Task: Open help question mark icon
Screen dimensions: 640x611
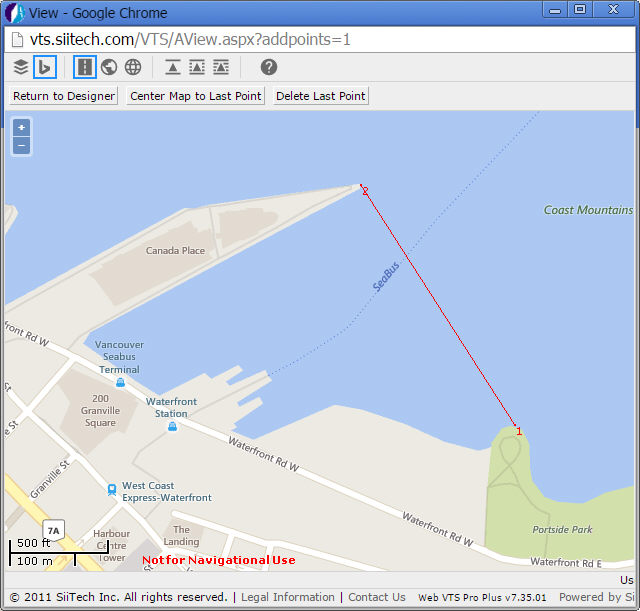Action: click(269, 67)
